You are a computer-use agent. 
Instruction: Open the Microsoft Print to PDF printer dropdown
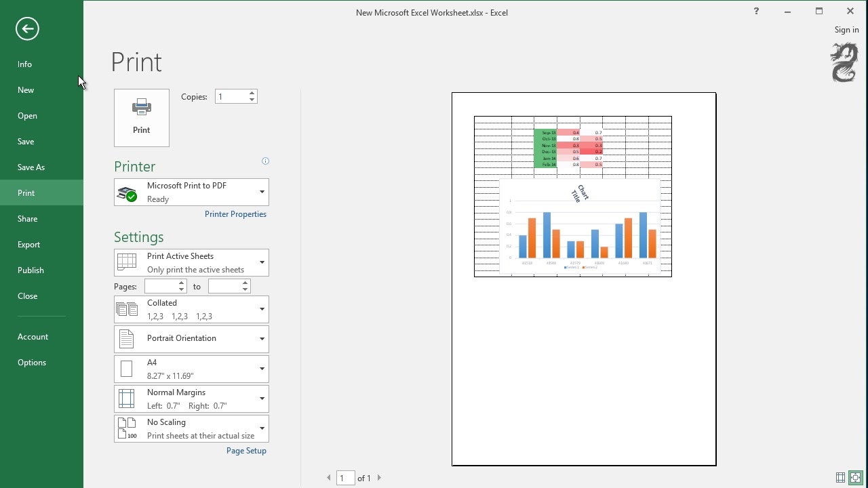(191, 192)
